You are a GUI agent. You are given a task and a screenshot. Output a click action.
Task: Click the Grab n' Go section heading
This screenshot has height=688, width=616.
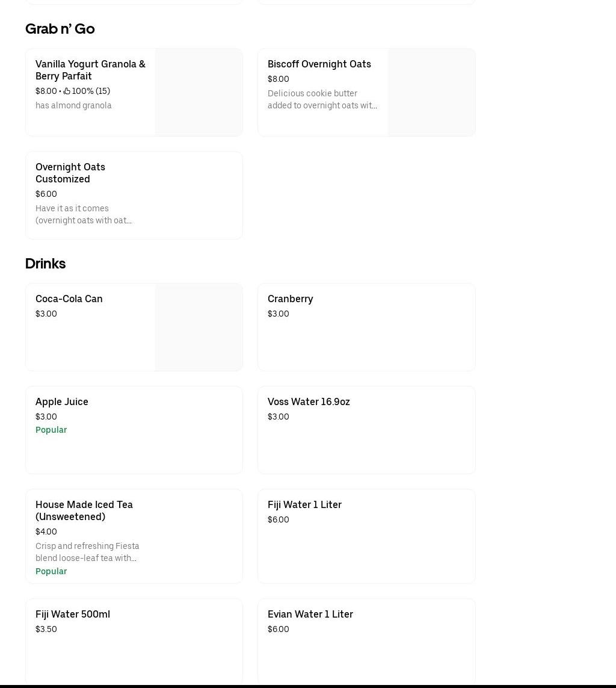pyautogui.click(x=60, y=29)
